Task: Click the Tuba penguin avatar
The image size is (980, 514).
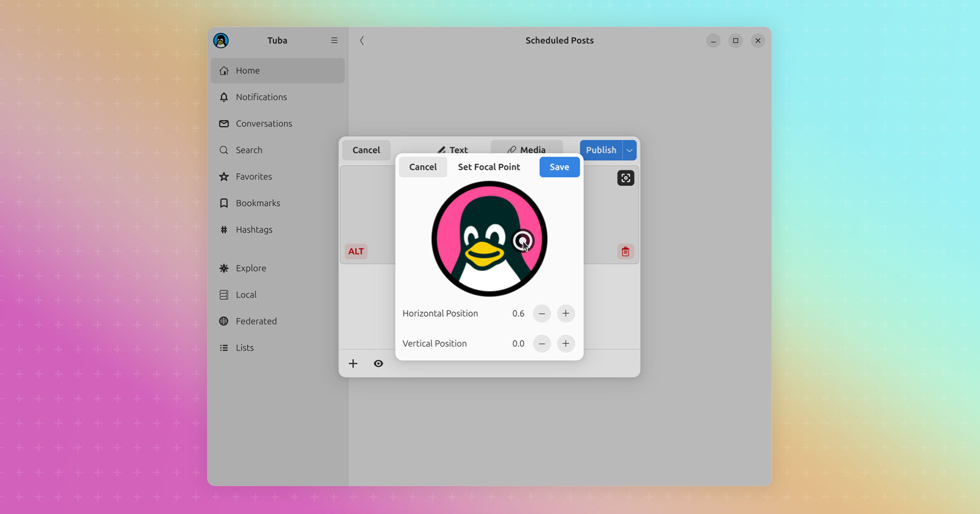Action: coord(221,40)
